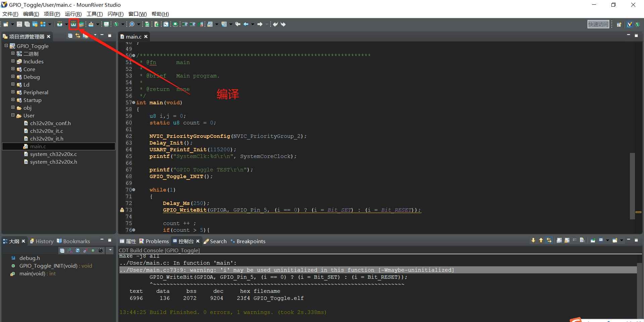Viewport: 644px width, 322px height.
Task: Click the 快速访问 quick access field
Action: [x=598, y=24]
